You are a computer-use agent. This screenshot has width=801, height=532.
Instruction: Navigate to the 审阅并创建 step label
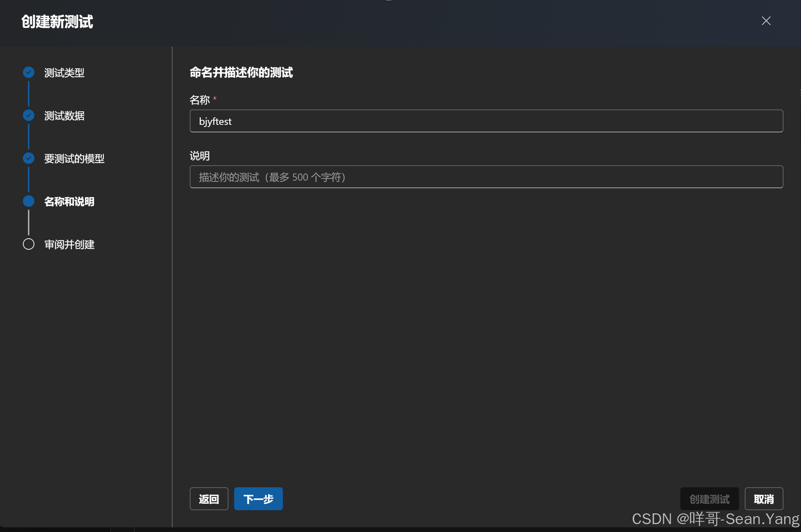point(69,245)
